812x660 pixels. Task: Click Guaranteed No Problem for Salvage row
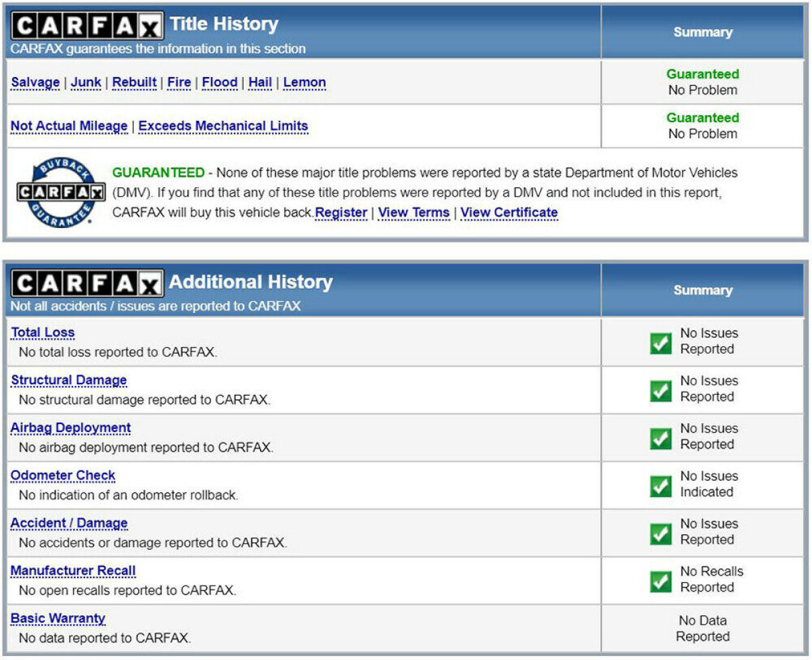click(703, 82)
